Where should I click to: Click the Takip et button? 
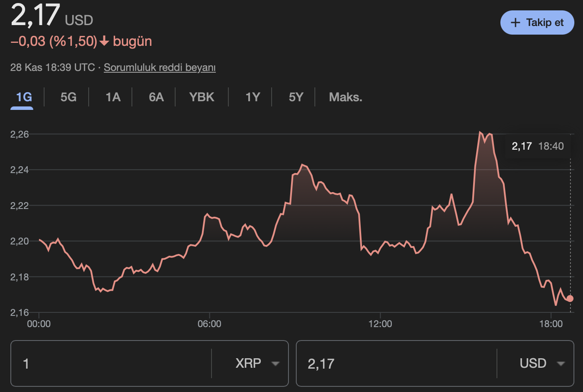[537, 22]
